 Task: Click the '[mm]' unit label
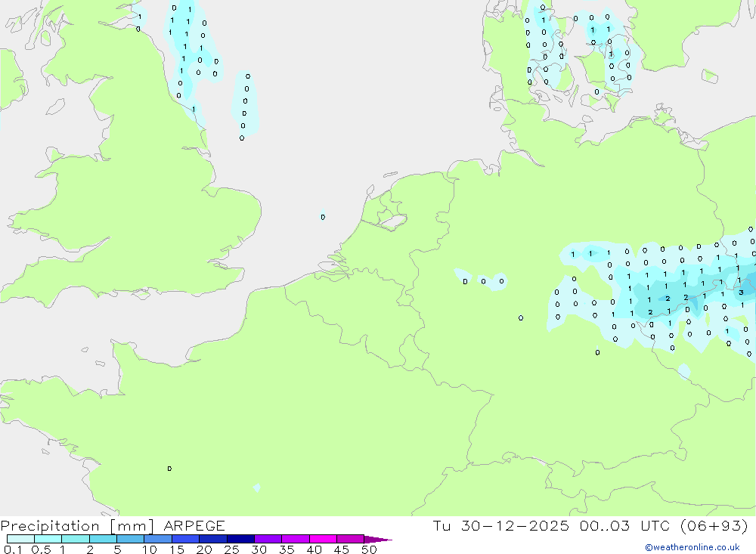point(132,525)
